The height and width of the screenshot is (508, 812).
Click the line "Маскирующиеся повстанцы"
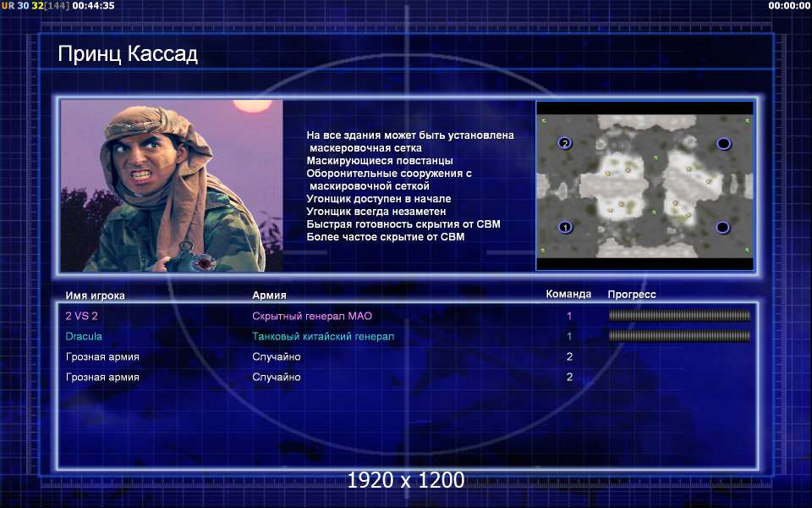point(380,161)
